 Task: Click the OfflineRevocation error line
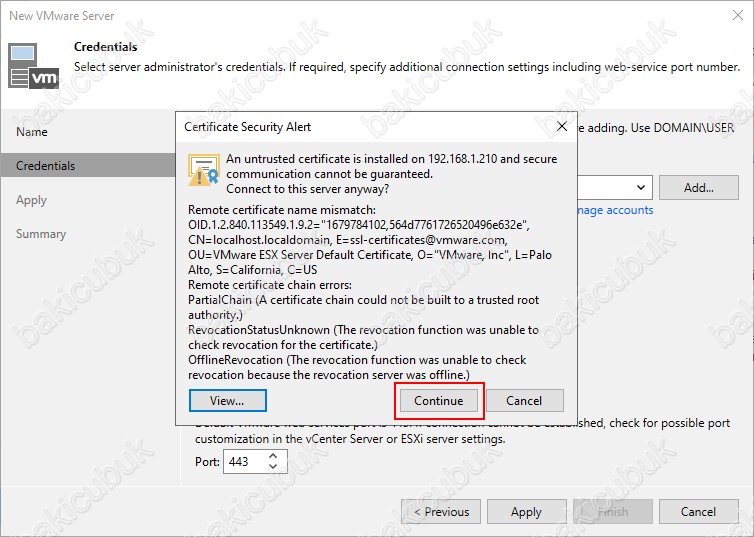[x=357, y=367]
